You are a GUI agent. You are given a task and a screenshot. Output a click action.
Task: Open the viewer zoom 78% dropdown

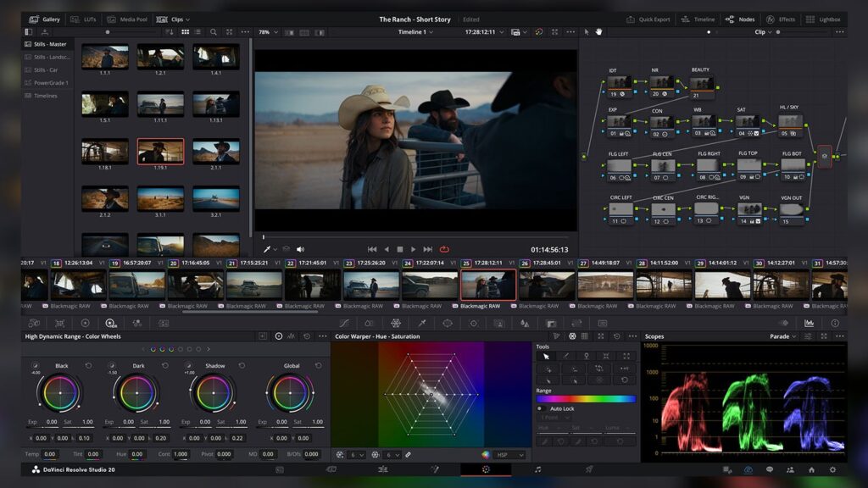coord(268,32)
